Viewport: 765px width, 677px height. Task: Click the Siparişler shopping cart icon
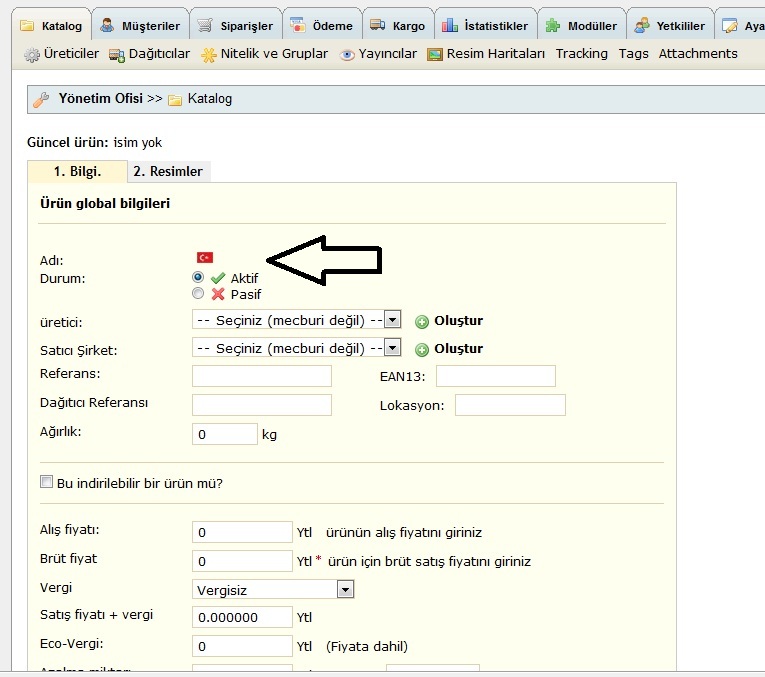(205, 25)
